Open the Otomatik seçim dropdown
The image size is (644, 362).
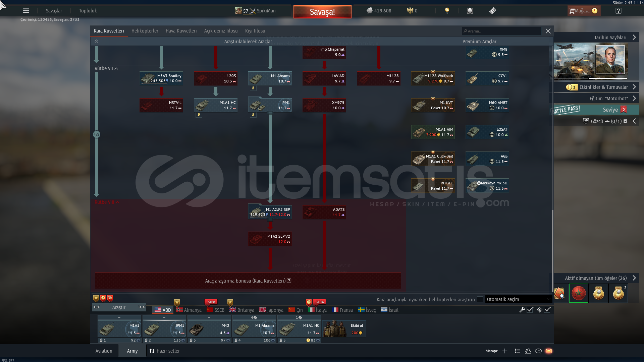coord(518,299)
